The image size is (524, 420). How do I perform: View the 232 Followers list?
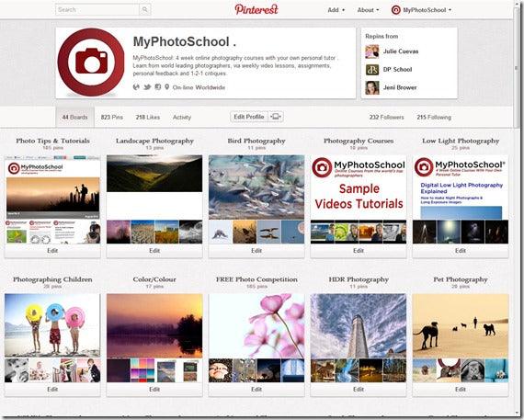tap(386, 118)
